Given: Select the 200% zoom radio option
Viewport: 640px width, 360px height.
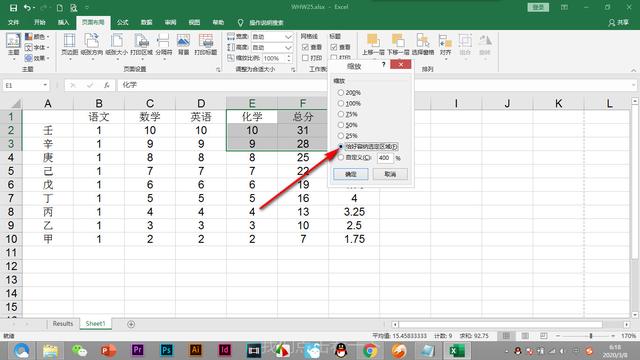Looking at the screenshot, I should [x=340, y=93].
